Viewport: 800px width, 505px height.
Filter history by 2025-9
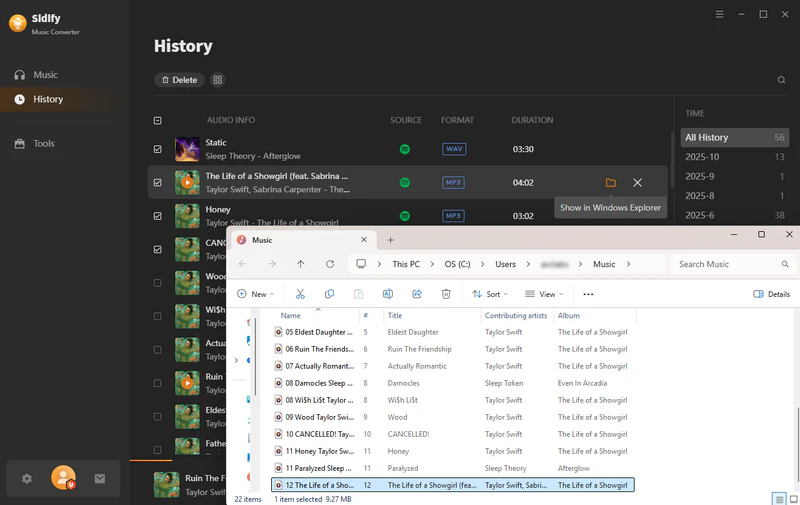(x=735, y=176)
